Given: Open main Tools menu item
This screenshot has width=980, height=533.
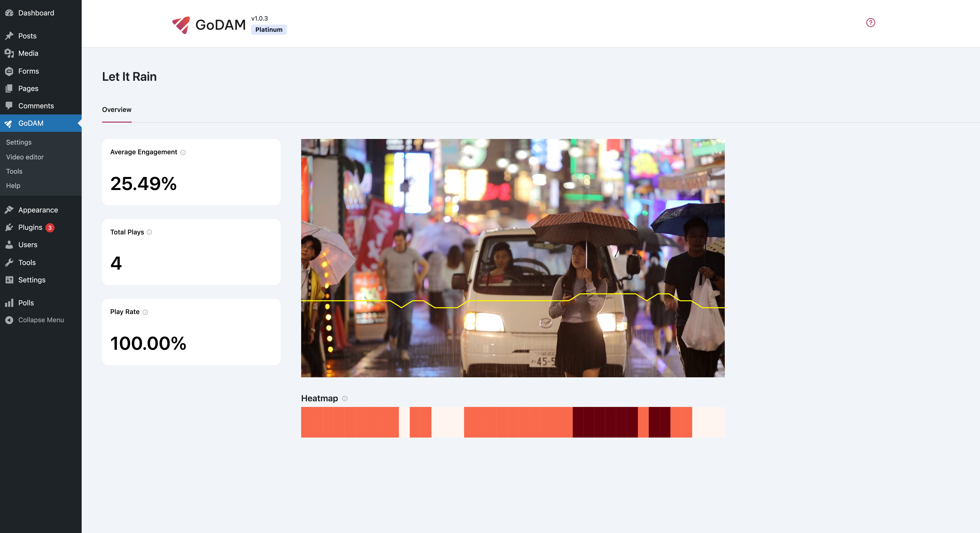Looking at the screenshot, I should point(41,262).
